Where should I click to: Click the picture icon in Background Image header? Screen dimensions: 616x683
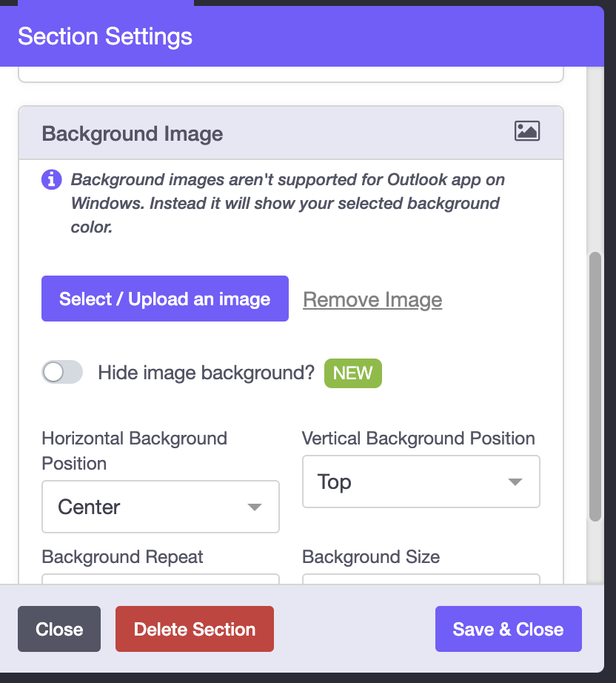[526, 131]
